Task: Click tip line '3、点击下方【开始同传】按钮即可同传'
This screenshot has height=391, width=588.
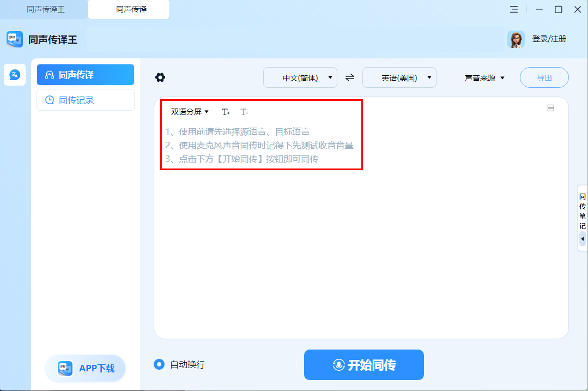Action: pyautogui.click(x=242, y=159)
